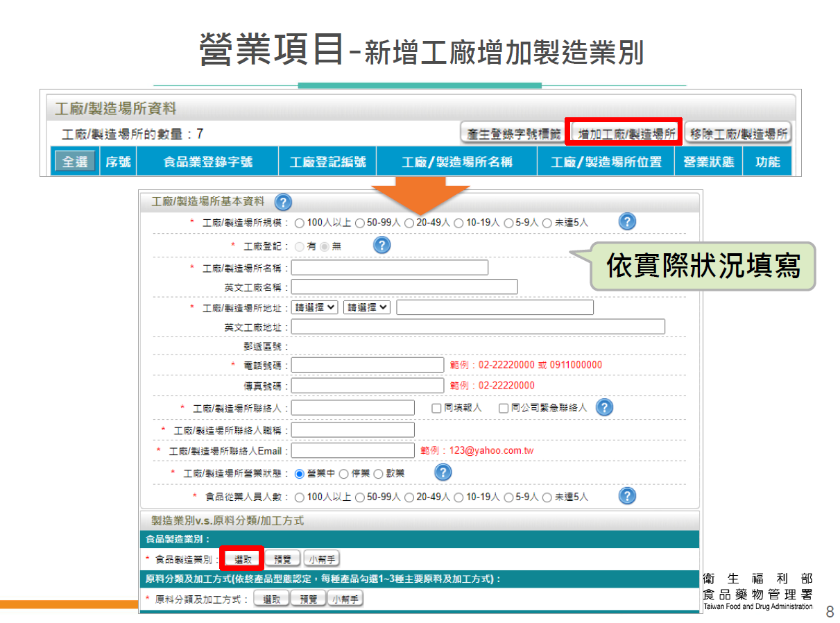This screenshot has height=623, width=840.
Task: Focus the 工廠/製造場所聯絡人 name field
Action: click(x=353, y=408)
